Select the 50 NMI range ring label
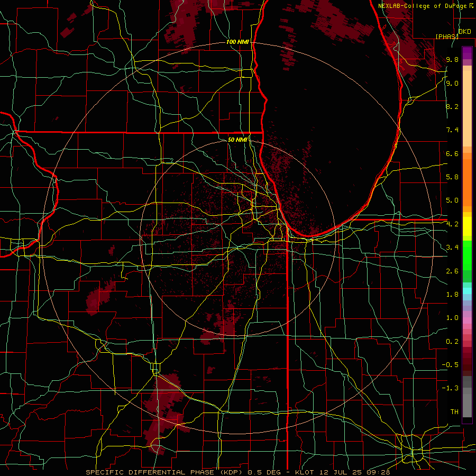 tap(237, 140)
